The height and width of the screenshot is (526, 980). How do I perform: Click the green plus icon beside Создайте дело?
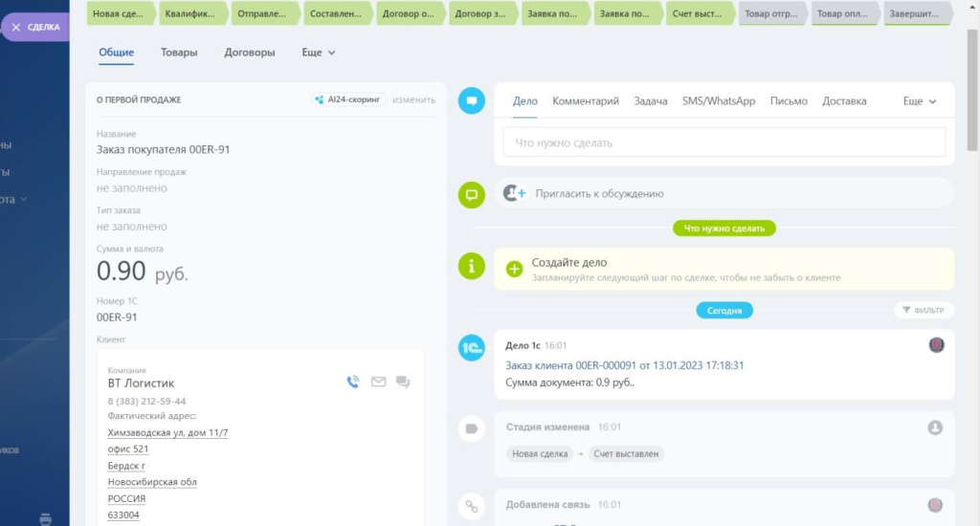click(514, 270)
